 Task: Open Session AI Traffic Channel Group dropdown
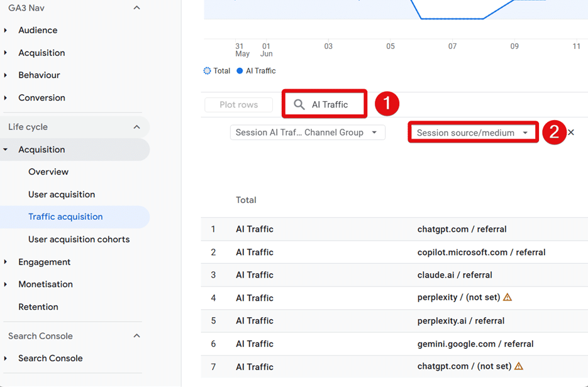[x=308, y=133]
